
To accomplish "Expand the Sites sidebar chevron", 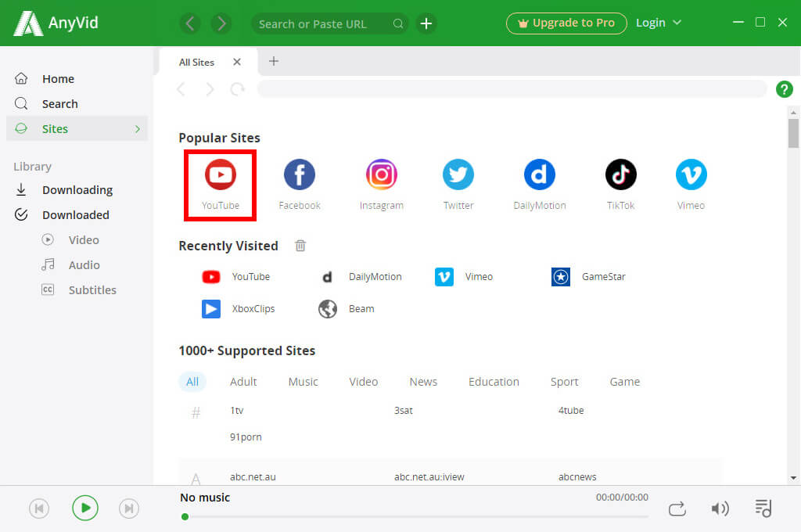I will click(138, 129).
